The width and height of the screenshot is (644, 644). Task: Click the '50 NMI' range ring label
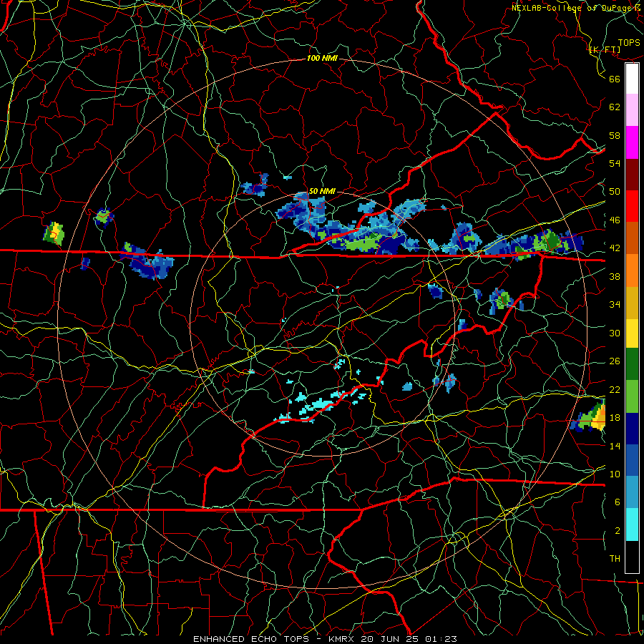(322, 191)
